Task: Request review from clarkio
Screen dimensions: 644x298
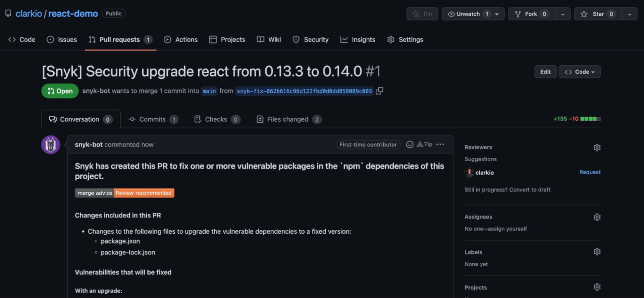Action: pos(590,172)
